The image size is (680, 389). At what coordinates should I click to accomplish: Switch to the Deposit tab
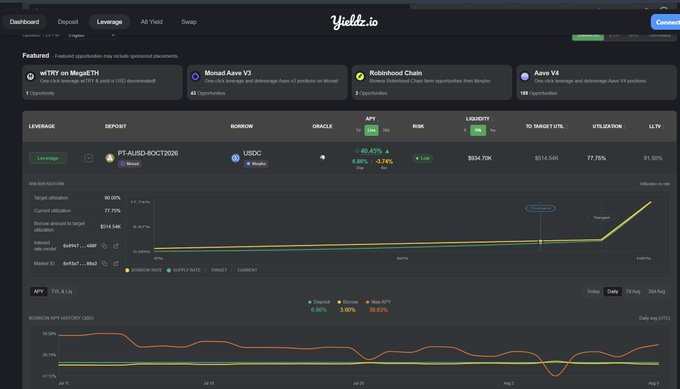coord(68,22)
